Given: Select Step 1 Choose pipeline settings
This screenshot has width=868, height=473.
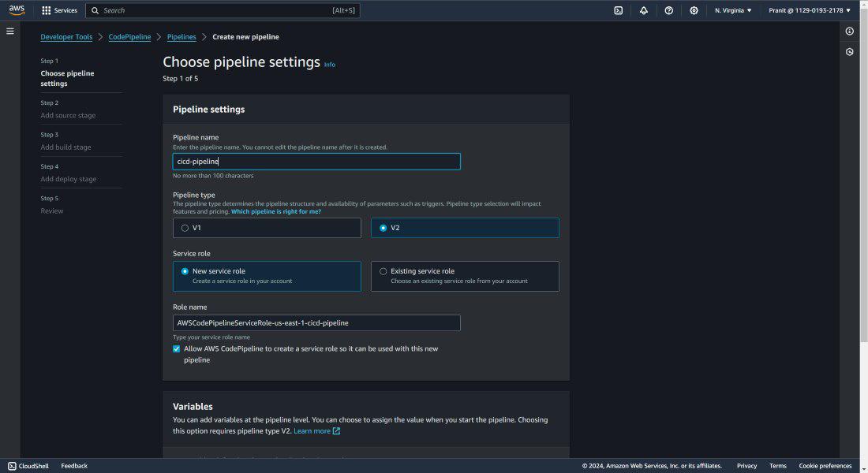Looking at the screenshot, I should tap(67, 78).
